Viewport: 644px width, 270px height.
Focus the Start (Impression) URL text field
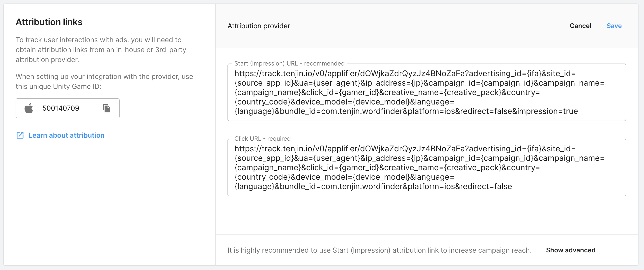[426, 92]
